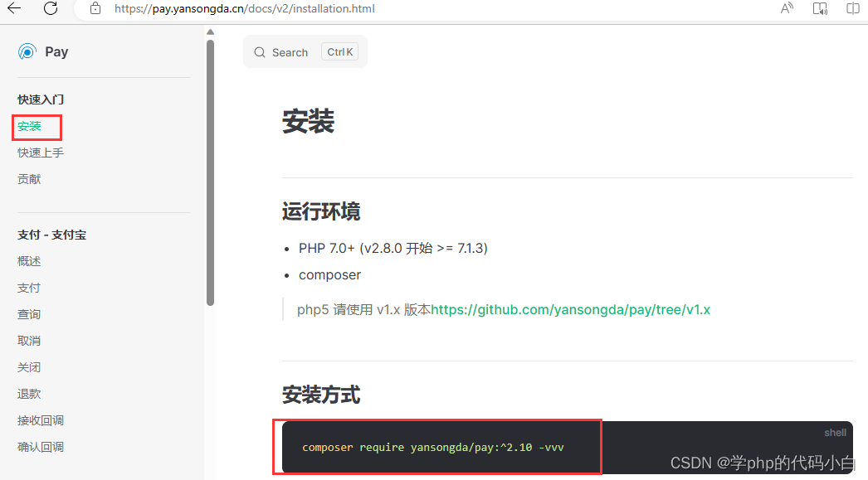Click the 确认回调 entry in sidebar

click(x=40, y=446)
